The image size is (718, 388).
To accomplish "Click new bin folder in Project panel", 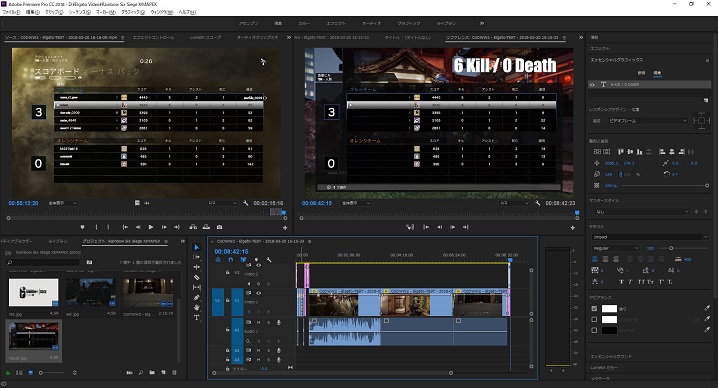I will coord(152,373).
